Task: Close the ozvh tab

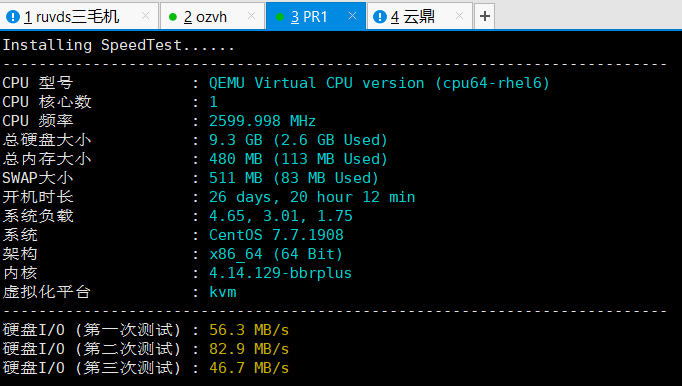Action: click(251, 16)
